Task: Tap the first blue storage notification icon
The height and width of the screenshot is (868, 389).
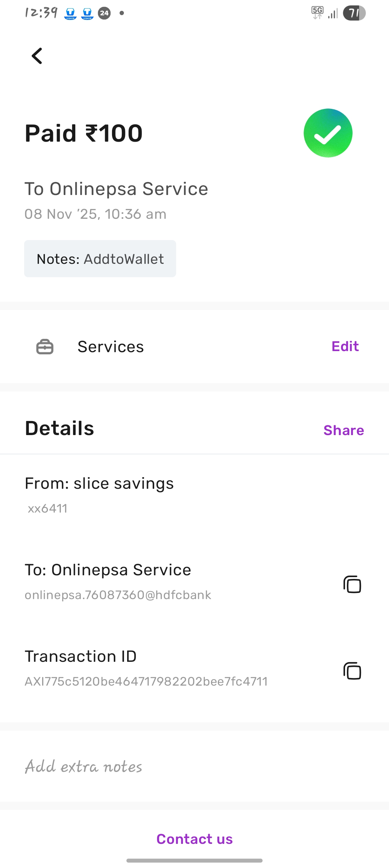Action: [x=71, y=13]
